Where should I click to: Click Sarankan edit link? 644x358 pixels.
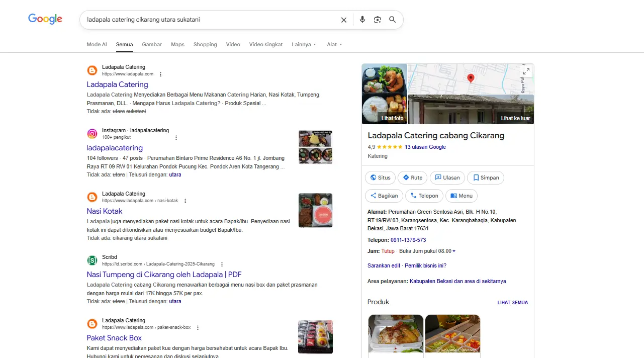(384, 265)
